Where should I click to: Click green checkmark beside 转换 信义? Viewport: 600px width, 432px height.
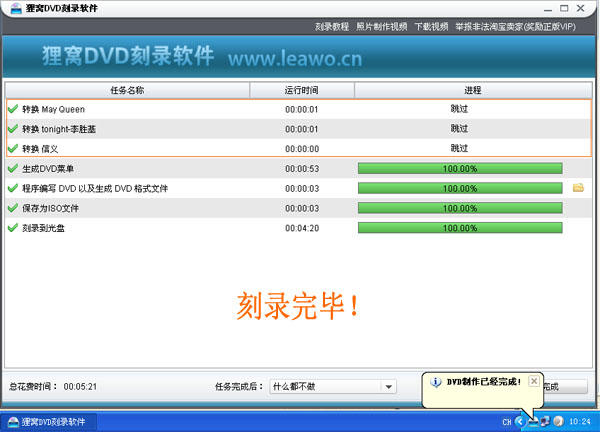click(x=13, y=148)
